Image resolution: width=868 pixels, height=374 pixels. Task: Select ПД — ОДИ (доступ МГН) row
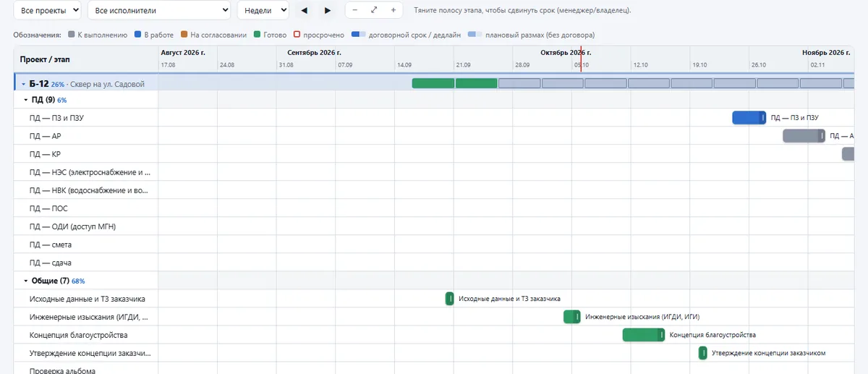point(85,226)
